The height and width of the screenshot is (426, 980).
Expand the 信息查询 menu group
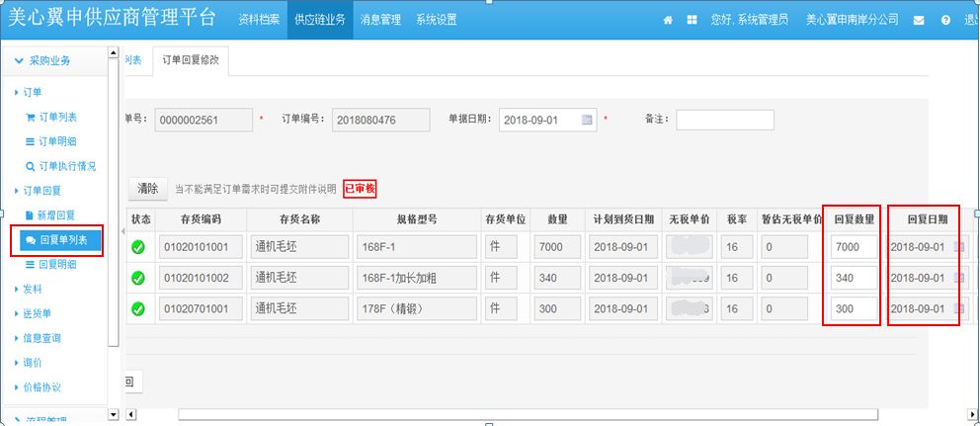pos(38,338)
